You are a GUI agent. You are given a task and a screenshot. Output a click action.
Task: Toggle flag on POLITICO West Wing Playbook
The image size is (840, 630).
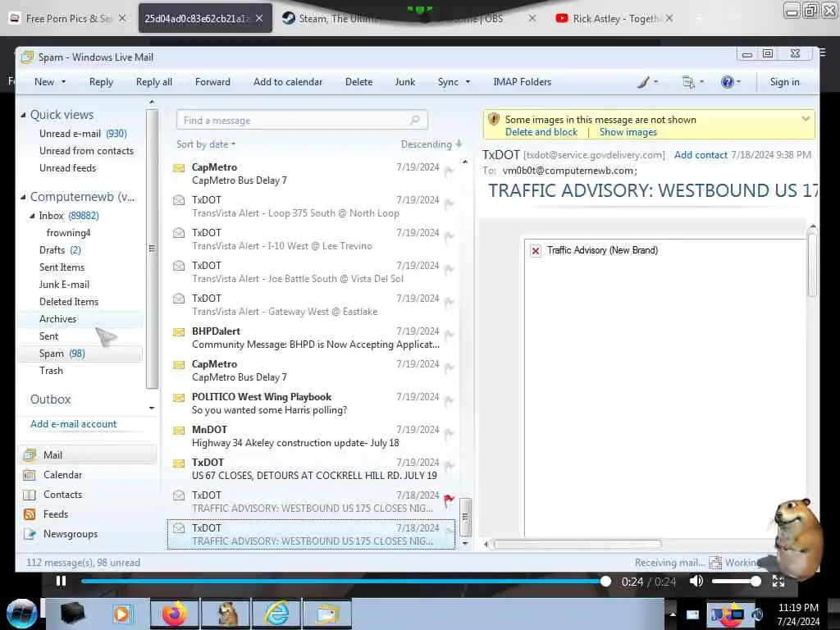pos(449,400)
